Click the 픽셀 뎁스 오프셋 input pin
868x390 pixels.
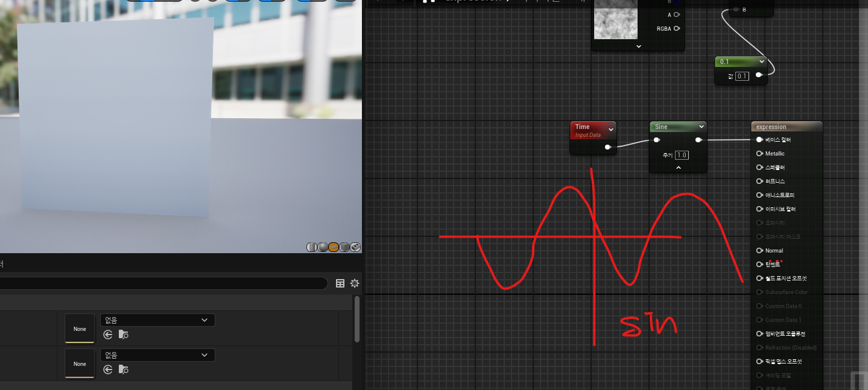[x=759, y=362]
